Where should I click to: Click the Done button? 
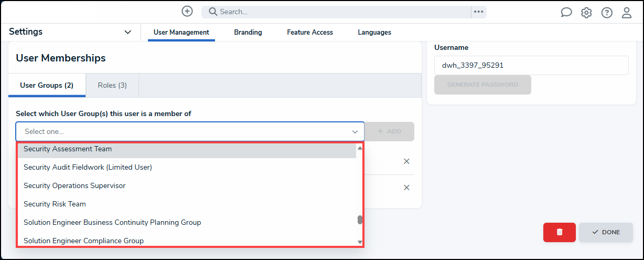coord(606,232)
